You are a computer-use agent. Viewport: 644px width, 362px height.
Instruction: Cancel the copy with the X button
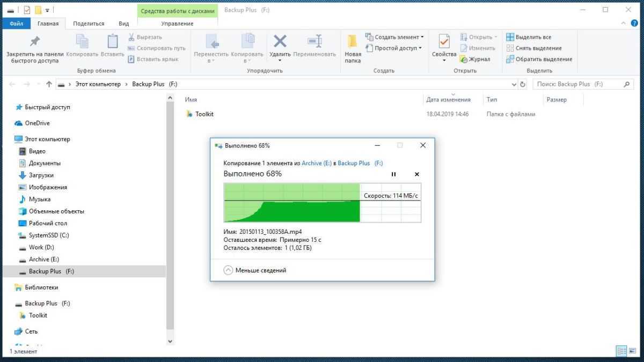pyautogui.click(x=417, y=174)
